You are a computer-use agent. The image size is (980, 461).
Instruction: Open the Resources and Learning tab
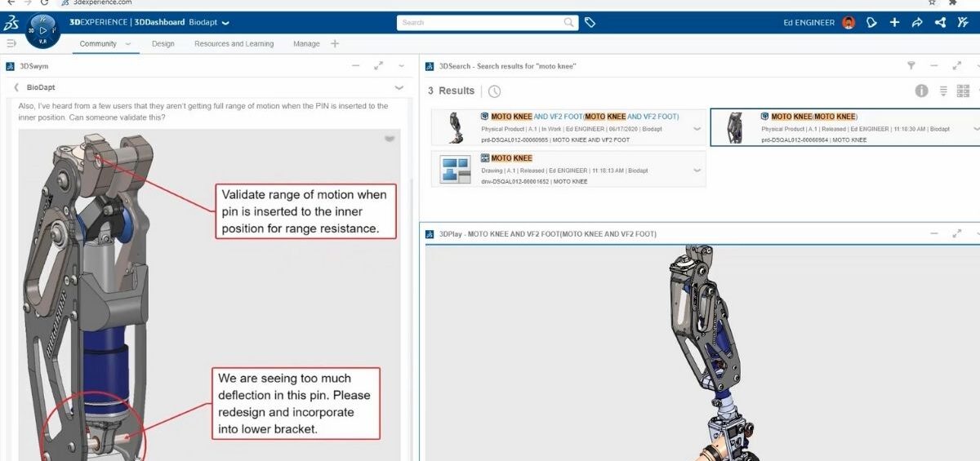pos(234,44)
